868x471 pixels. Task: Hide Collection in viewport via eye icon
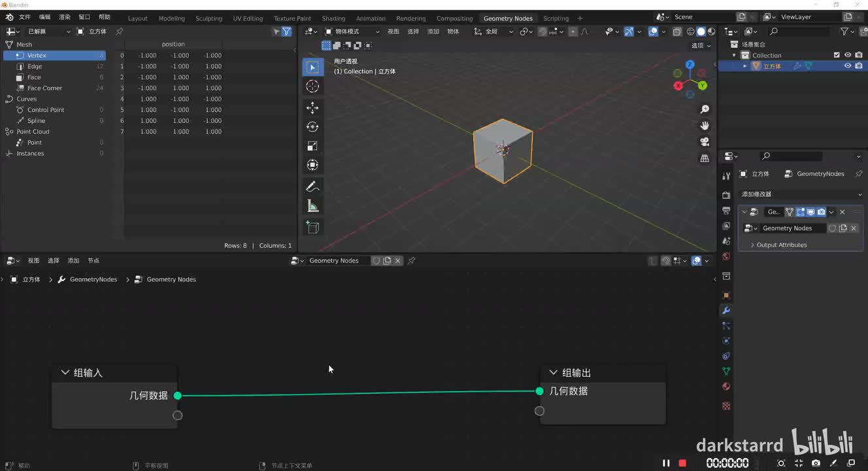click(848, 55)
